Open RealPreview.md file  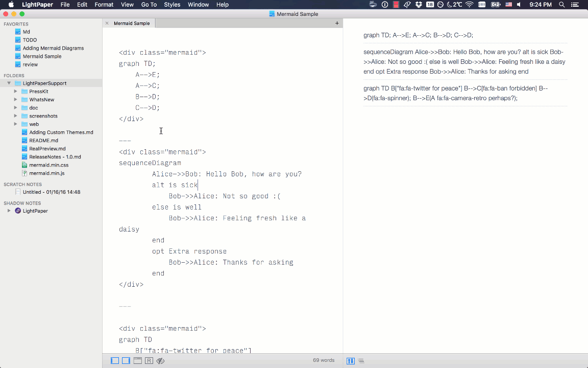[47, 149]
